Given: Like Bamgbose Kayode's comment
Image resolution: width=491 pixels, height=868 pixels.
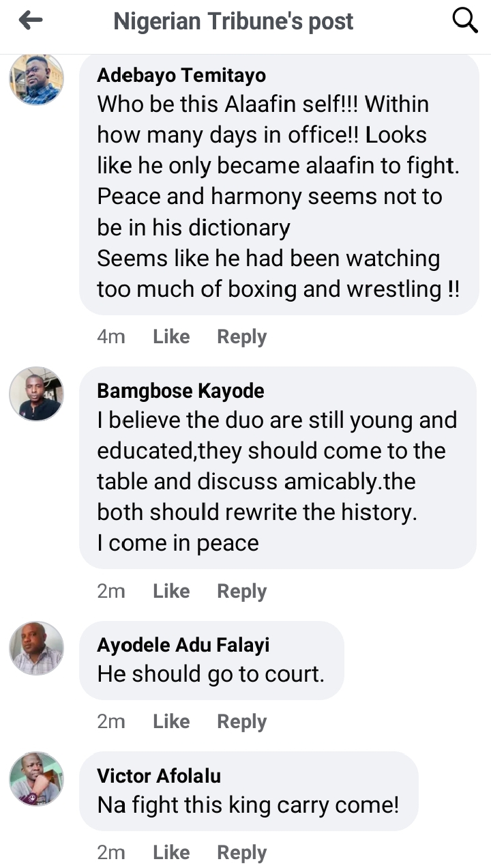Looking at the screenshot, I should [171, 591].
